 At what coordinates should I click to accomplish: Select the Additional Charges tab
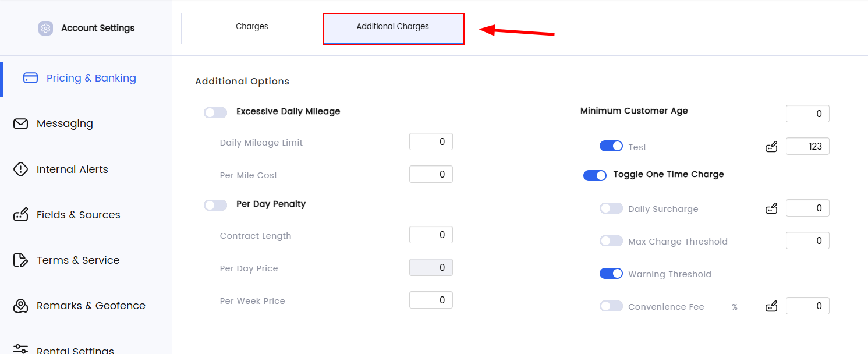click(393, 27)
